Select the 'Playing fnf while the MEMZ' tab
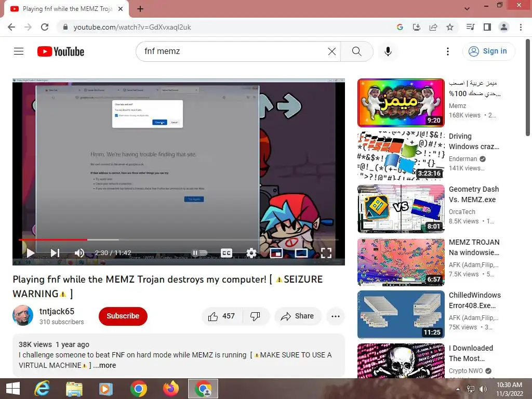The width and height of the screenshot is (532, 399). pyautogui.click(x=67, y=9)
